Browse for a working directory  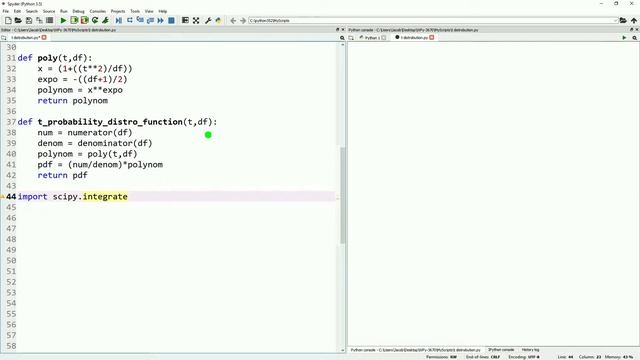click(623, 20)
